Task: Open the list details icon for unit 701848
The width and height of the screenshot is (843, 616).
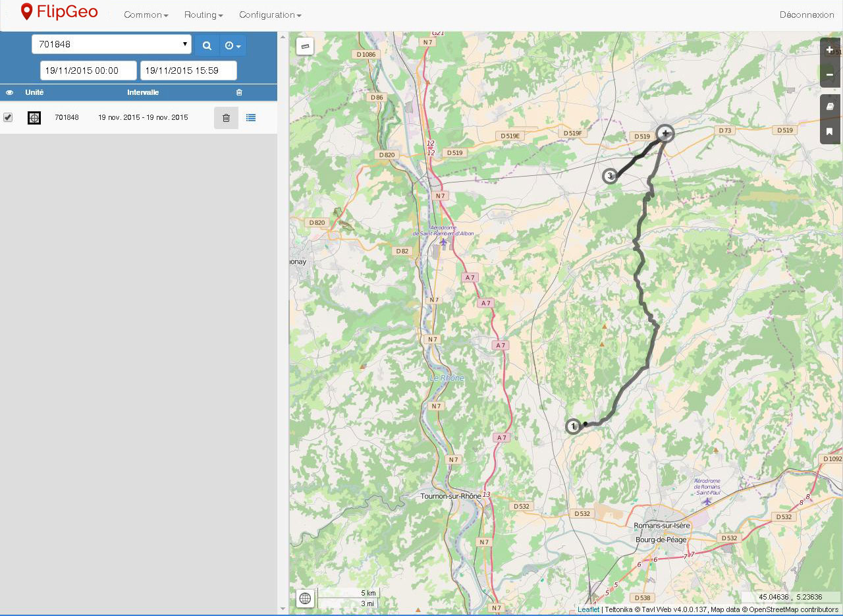Action: [x=251, y=118]
